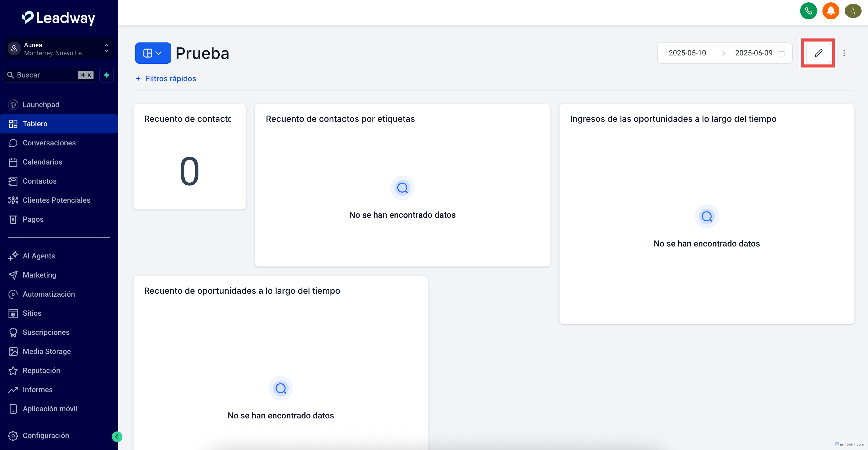Open Clientes Potenciales menu item

(56, 200)
